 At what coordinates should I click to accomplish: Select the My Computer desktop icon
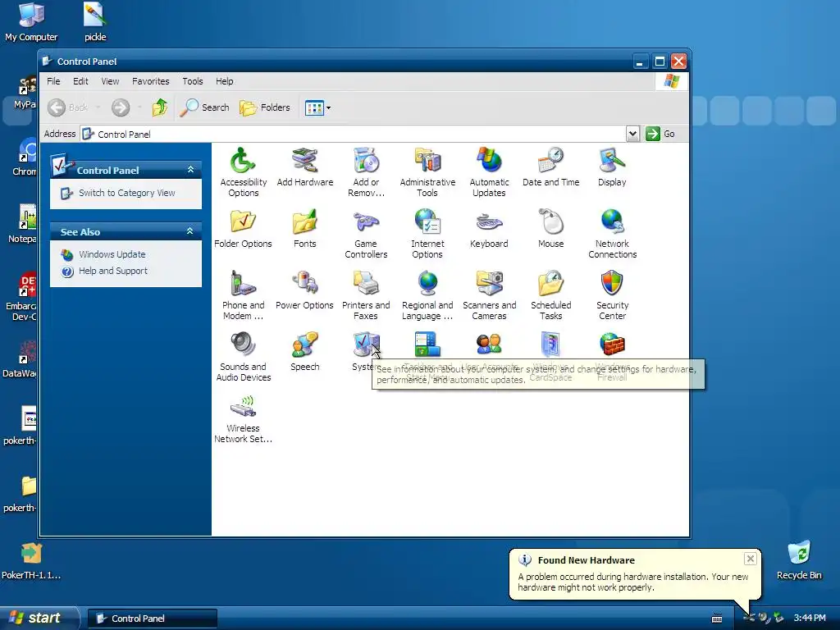[x=31, y=22]
